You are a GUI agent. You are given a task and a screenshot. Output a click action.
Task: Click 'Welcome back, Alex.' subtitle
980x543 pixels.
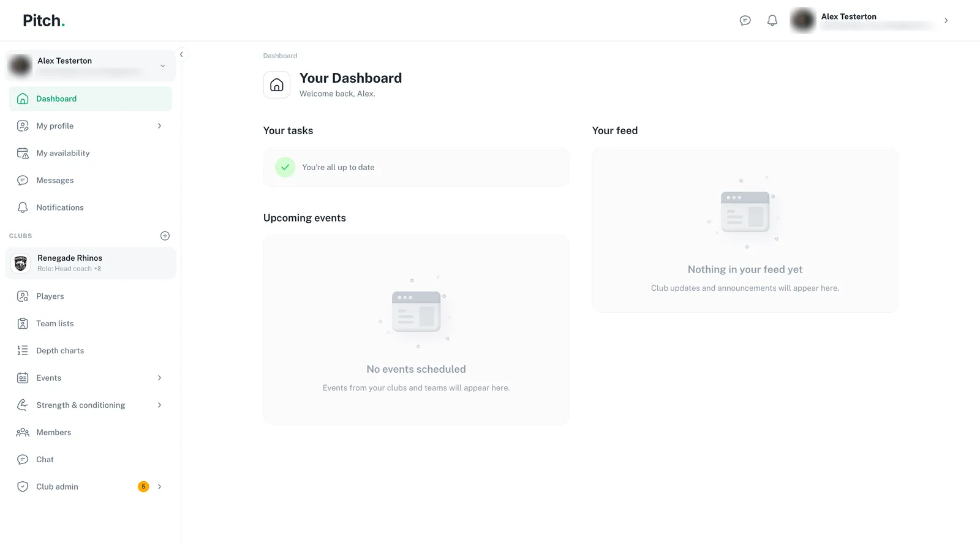337,94
